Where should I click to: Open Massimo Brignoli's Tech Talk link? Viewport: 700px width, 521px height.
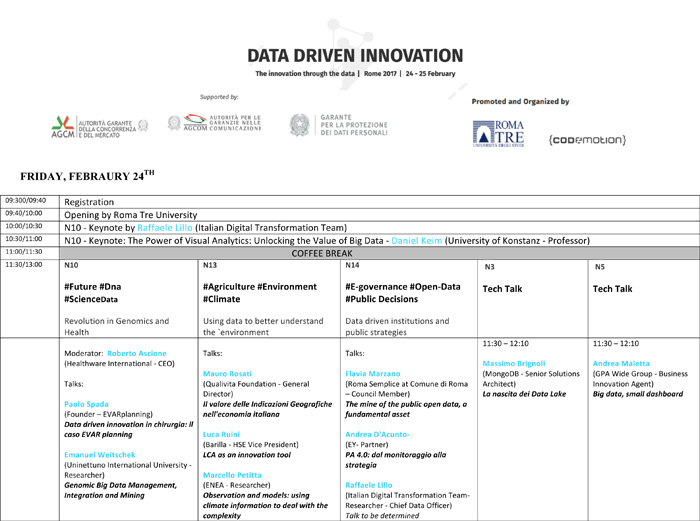pyautogui.click(x=514, y=363)
